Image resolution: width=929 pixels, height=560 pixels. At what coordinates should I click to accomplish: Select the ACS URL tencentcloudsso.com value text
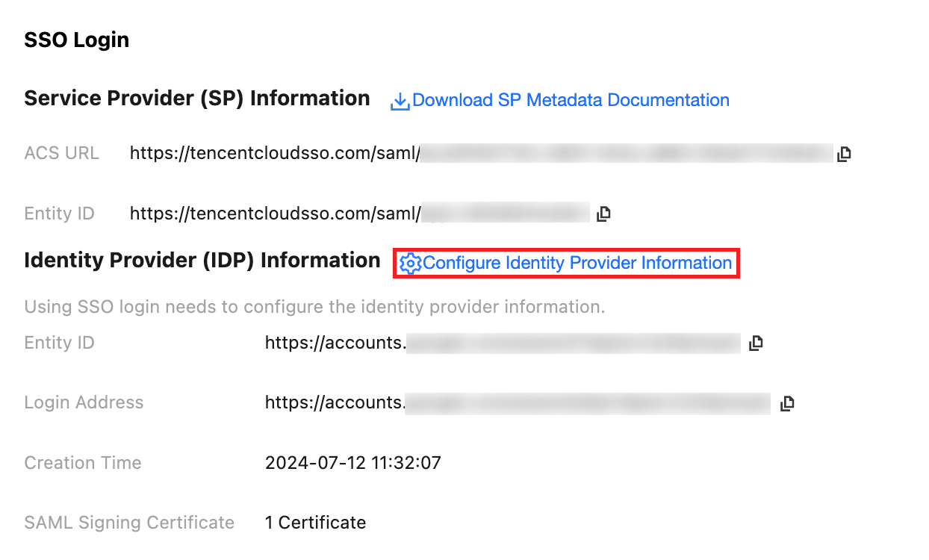tap(275, 154)
